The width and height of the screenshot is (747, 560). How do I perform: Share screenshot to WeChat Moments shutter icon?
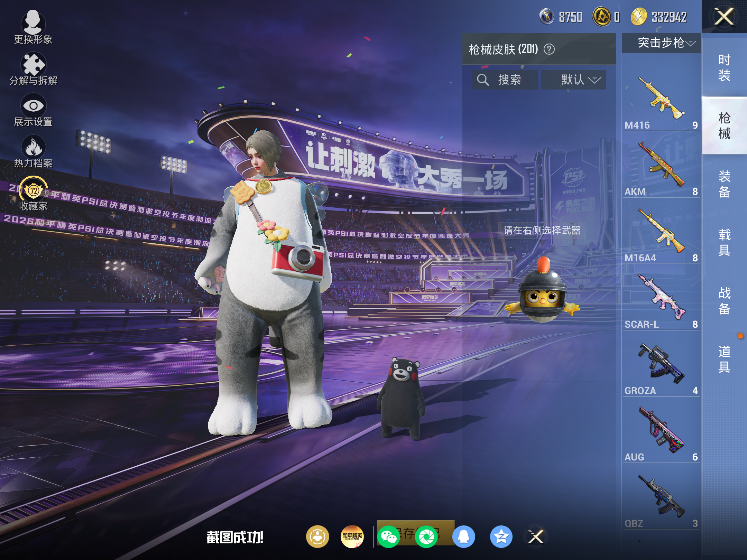pyautogui.click(x=426, y=536)
